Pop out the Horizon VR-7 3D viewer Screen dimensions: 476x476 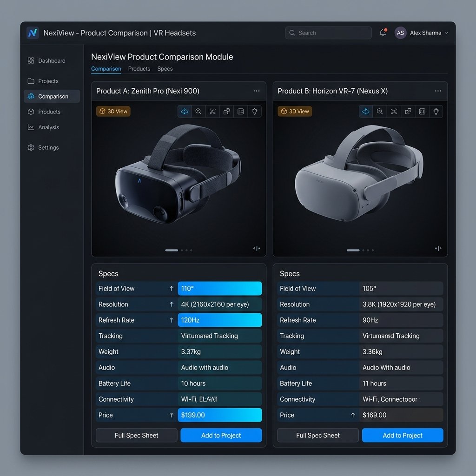(x=408, y=112)
